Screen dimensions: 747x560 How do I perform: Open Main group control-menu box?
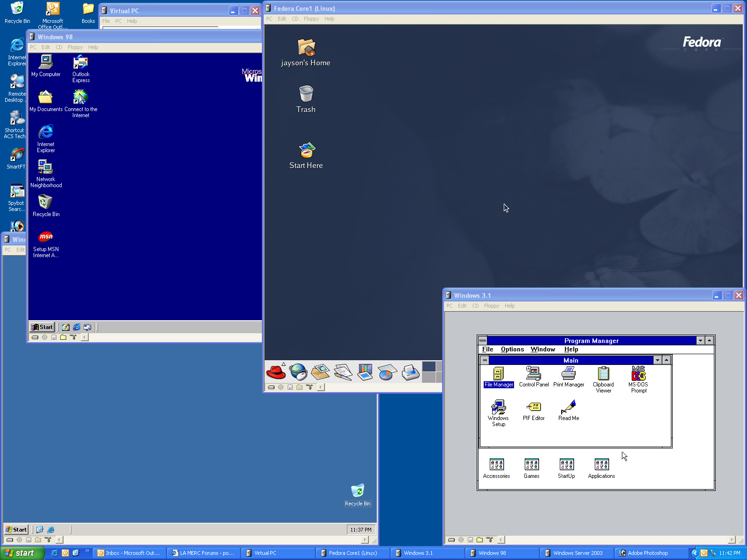485,360
